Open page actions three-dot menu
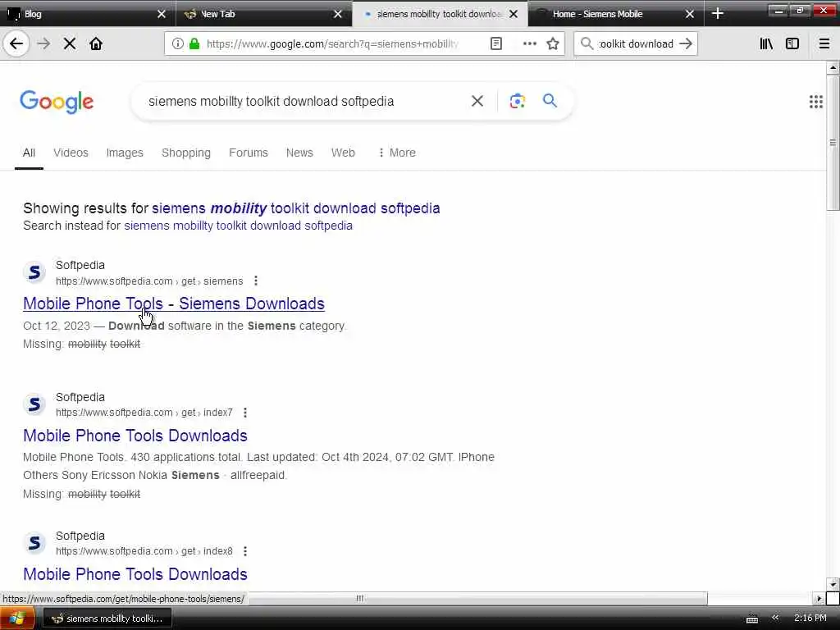Image resolution: width=840 pixels, height=630 pixels. point(530,43)
